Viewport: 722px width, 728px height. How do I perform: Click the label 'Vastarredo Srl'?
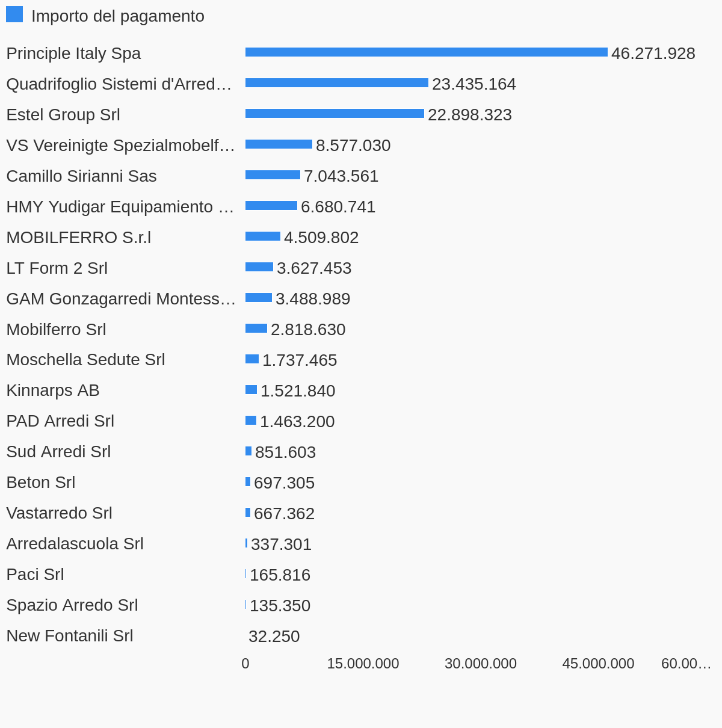tap(59, 513)
